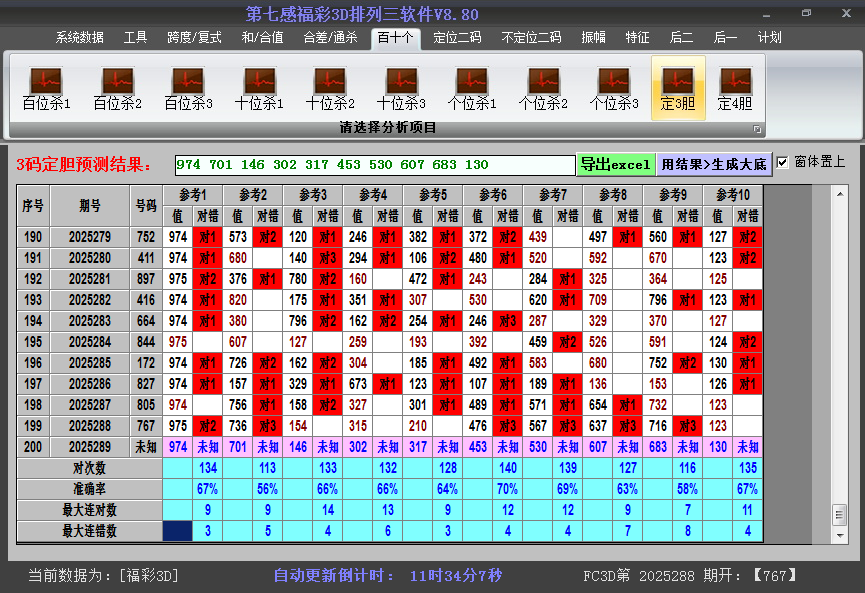
Task: Switch to the 定4胆 analysis icon
Action: point(737,85)
